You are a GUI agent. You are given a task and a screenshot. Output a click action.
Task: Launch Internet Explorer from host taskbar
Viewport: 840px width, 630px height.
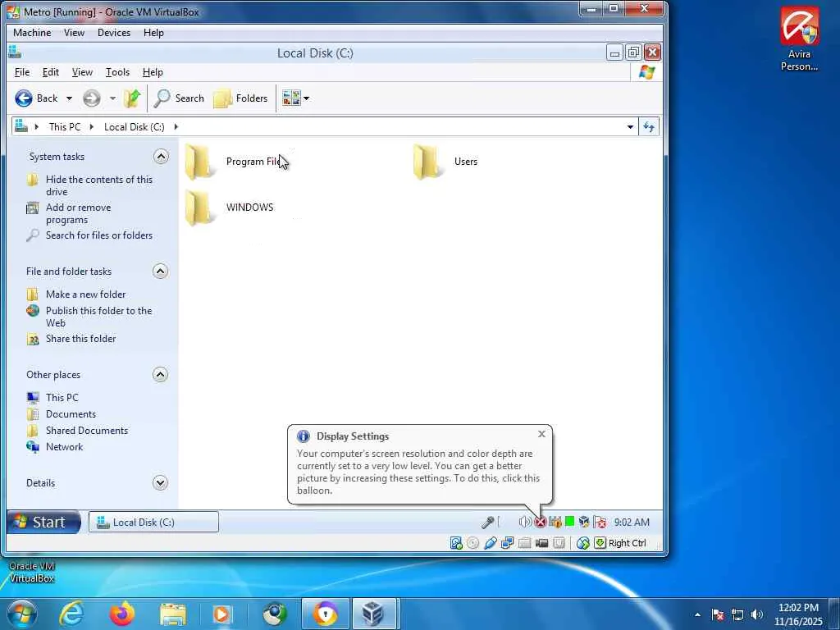click(x=71, y=614)
